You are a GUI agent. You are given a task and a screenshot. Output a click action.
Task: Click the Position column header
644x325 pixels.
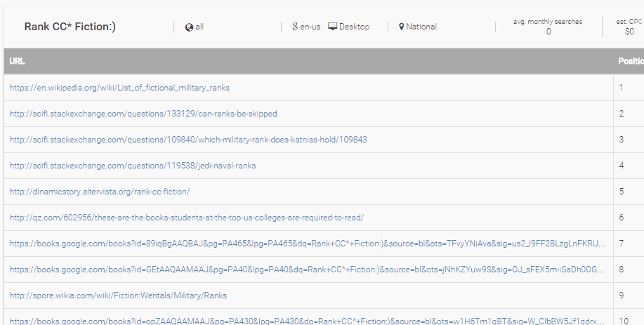[x=631, y=61]
